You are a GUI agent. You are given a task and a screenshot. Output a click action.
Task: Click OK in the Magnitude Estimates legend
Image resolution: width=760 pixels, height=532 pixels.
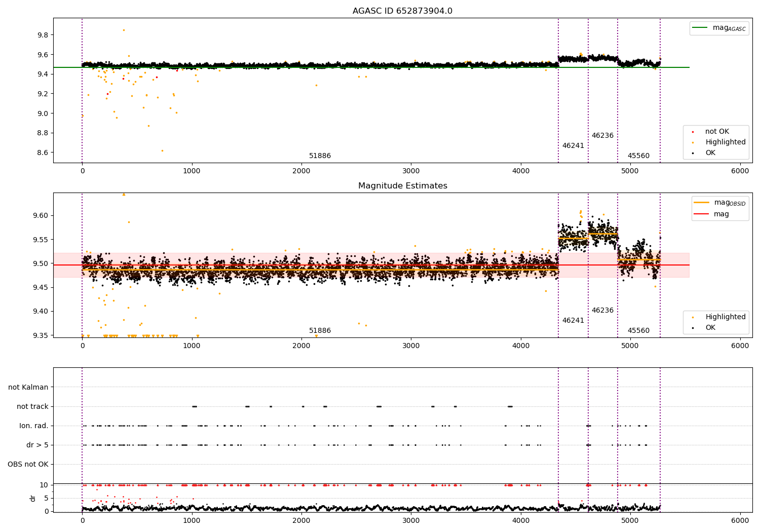pos(710,328)
